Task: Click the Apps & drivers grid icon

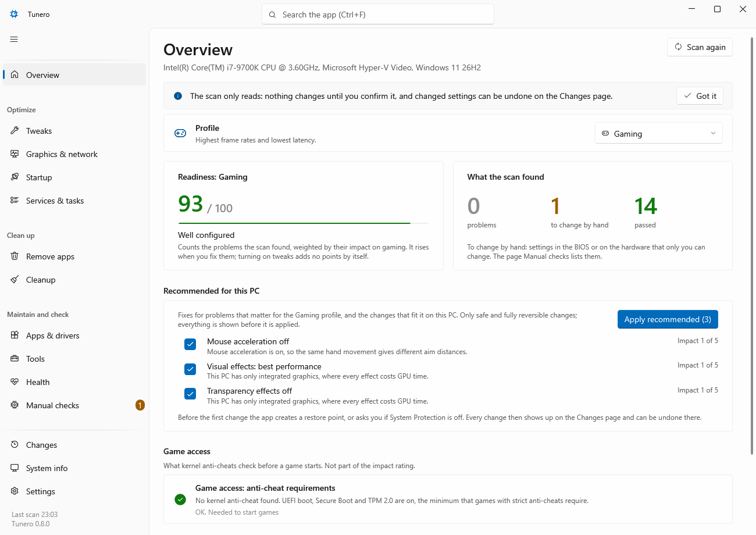Action: [x=15, y=336]
